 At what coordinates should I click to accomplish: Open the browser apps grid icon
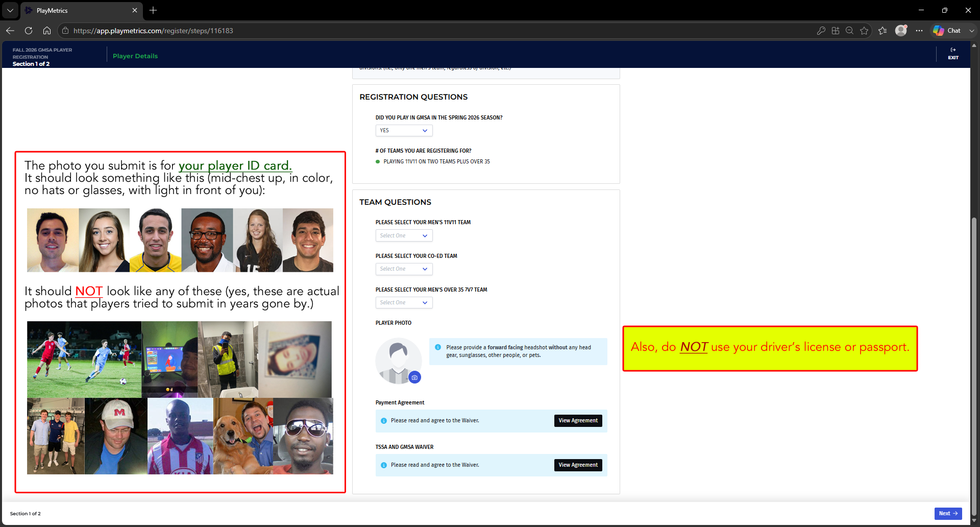835,31
